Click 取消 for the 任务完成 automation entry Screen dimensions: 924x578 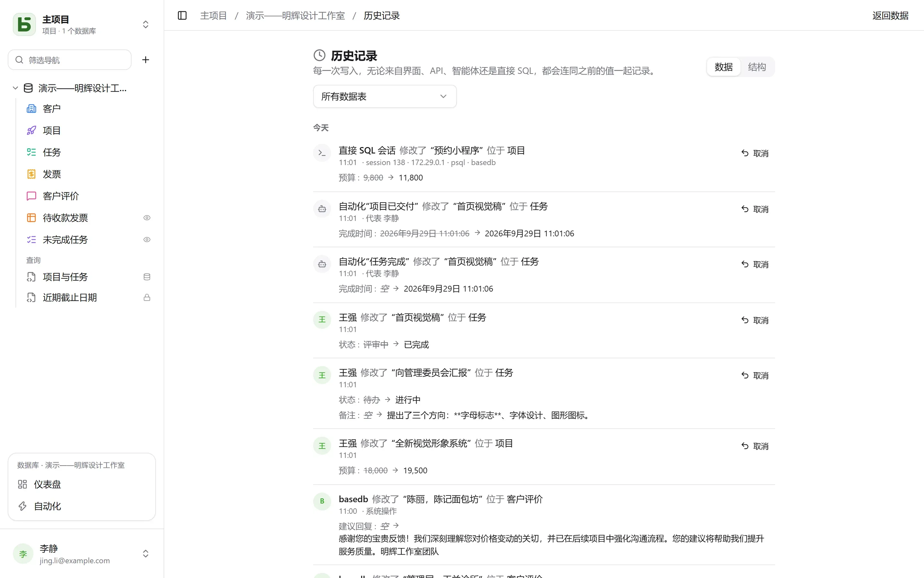755,265
